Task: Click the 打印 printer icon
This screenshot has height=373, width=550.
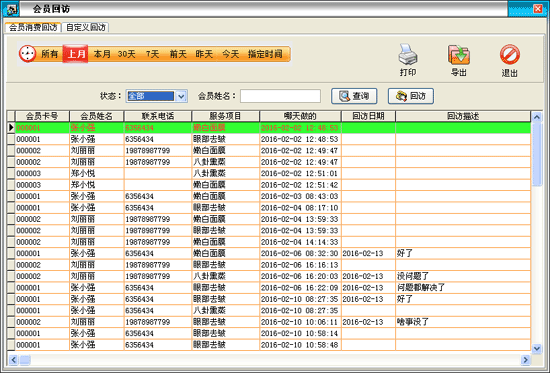Action: tap(408, 54)
